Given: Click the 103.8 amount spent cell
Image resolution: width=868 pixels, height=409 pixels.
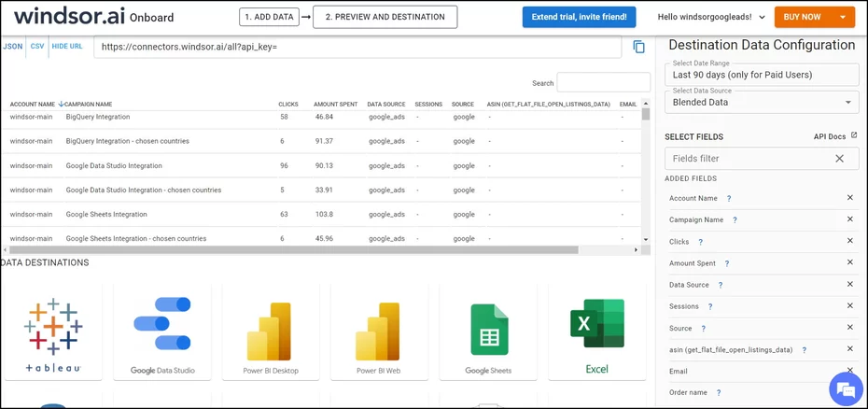Looking at the screenshot, I should (x=325, y=215).
